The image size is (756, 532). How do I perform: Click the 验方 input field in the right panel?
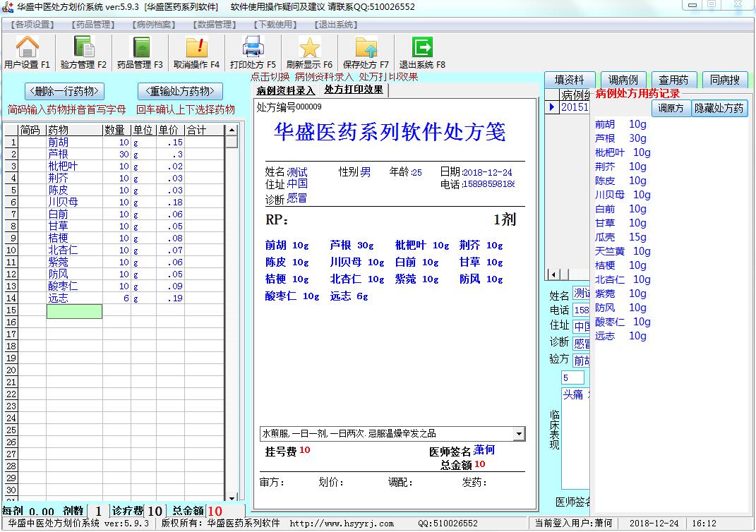581,360
